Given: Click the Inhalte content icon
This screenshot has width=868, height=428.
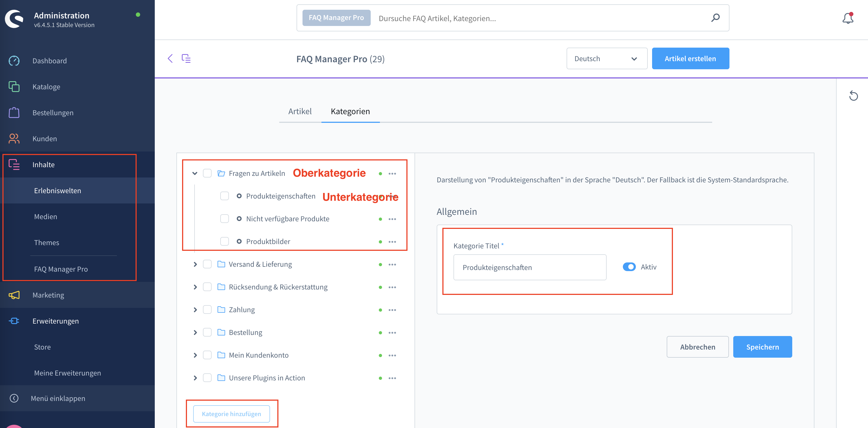Looking at the screenshot, I should pyautogui.click(x=14, y=164).
